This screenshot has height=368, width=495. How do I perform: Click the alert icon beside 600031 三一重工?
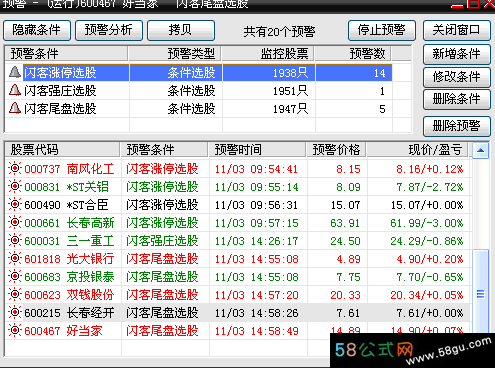(15, 241)
